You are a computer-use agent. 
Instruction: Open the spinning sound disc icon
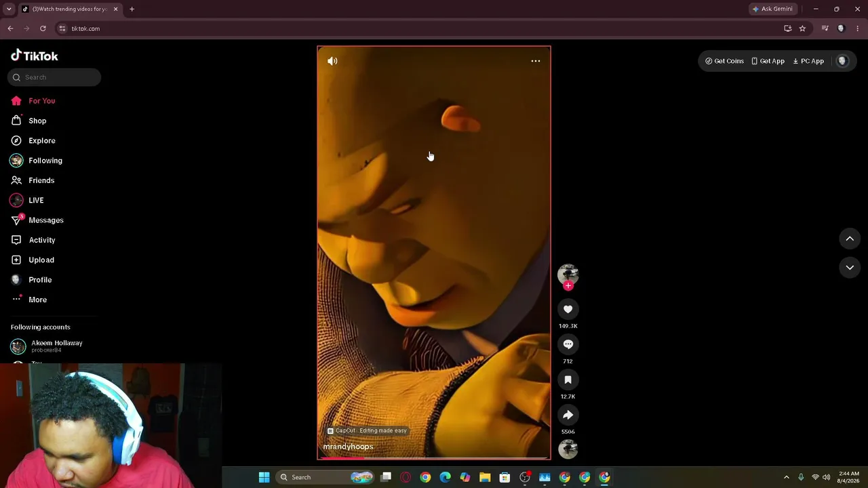point(568,449)
